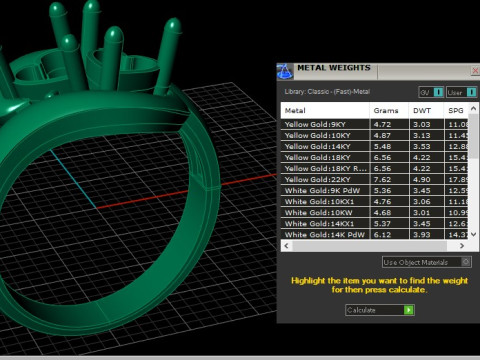Screen dimensions: 480x360
Task: Sort by the Metal column header
Action: (x=325, y=110)
